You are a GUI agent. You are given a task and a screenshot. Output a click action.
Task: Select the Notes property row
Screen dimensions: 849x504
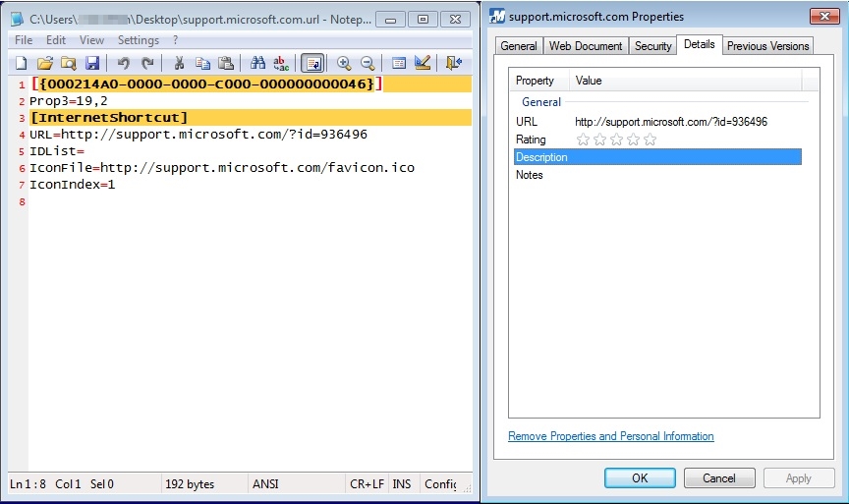[657, 175]
